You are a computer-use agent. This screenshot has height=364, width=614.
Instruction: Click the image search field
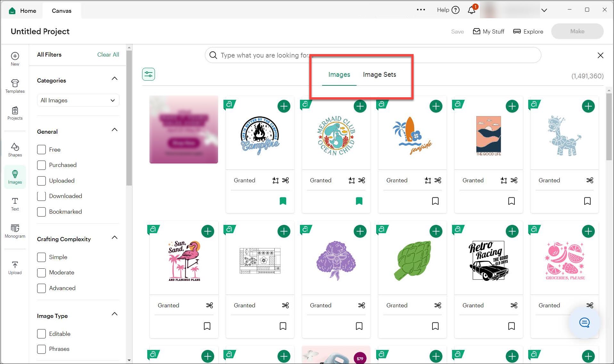(x=371, y=55)
